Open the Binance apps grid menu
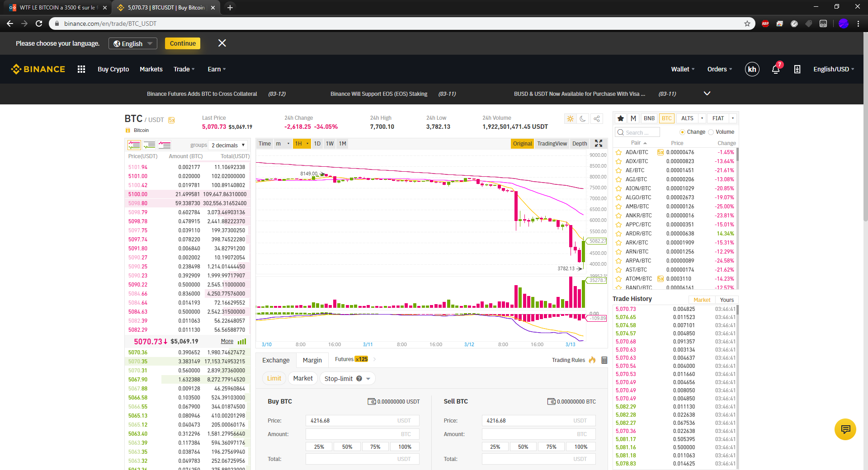This screenshot has height=470, width=868. click(81, 69)
